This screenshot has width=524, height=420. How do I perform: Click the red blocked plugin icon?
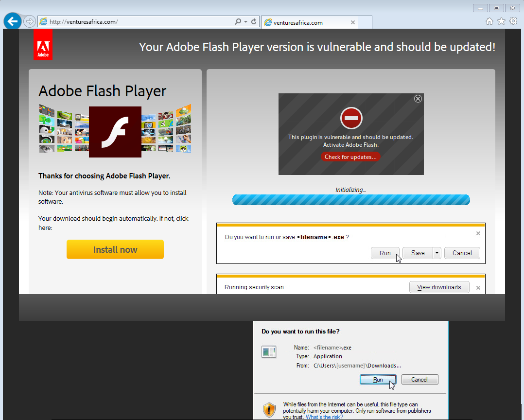coord(351,118)
